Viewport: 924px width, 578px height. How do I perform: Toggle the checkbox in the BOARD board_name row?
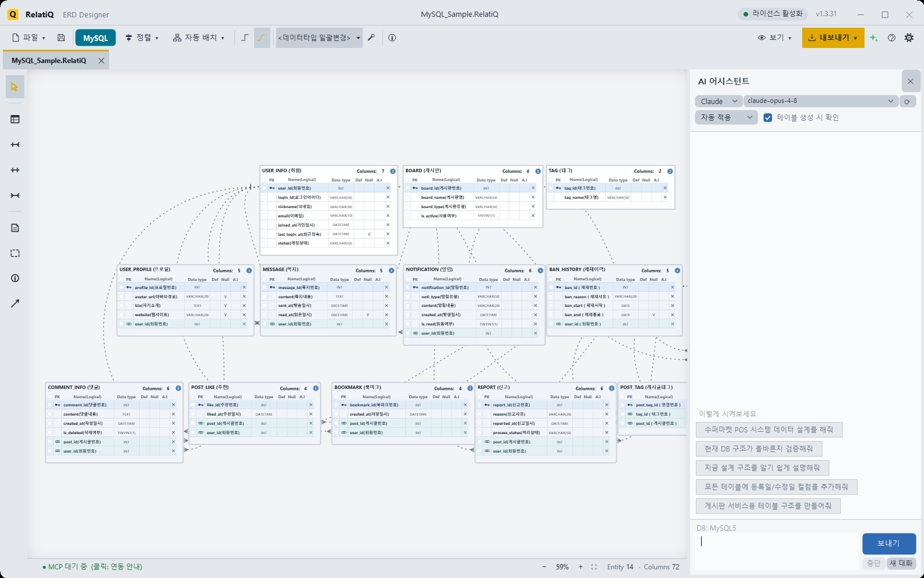pyautogui.click(x=408, y=197)
